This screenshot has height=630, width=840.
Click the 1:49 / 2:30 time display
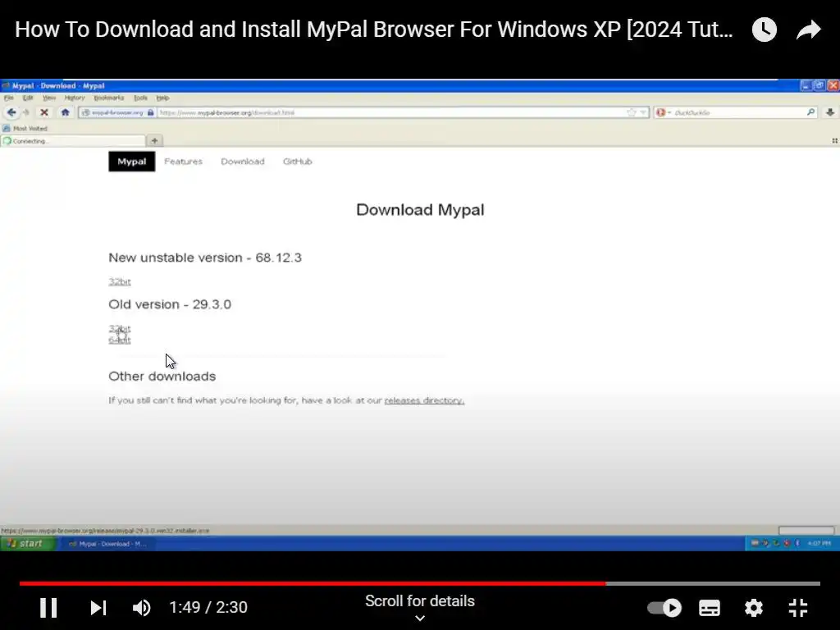[x=208, y=608]
